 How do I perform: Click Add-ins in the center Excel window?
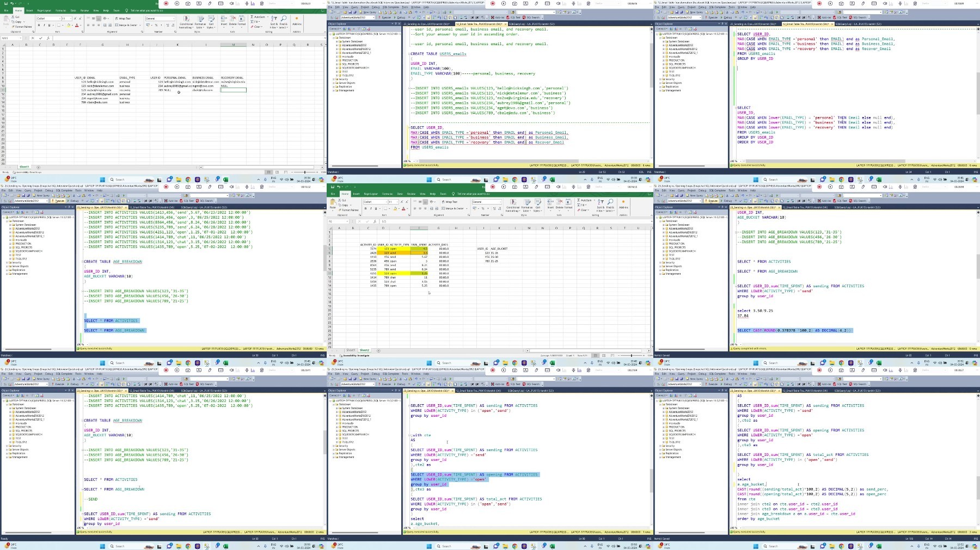tap(623, 205)
